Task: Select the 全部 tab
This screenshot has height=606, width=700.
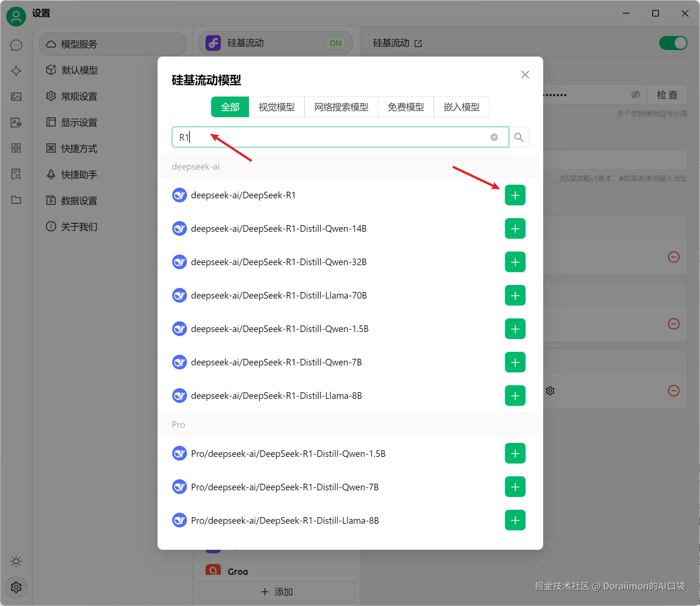Action: [x=230, y=107]
